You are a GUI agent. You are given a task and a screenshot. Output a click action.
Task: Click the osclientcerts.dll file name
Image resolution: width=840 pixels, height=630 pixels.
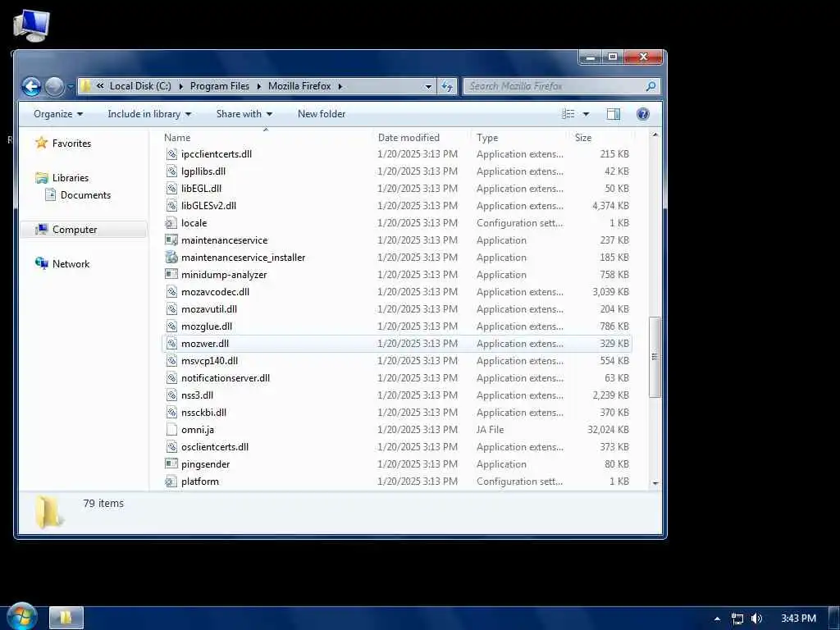[x=215, y=447]
